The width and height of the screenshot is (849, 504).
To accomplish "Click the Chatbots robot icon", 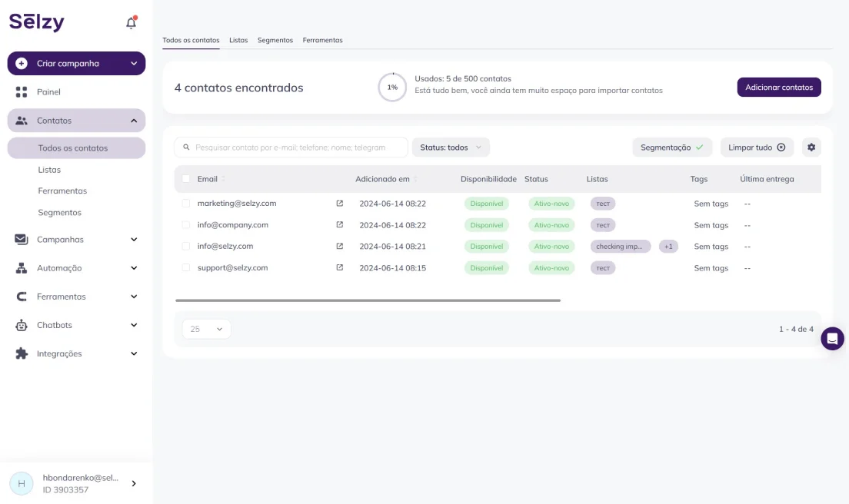I will [x=22, y=325].
